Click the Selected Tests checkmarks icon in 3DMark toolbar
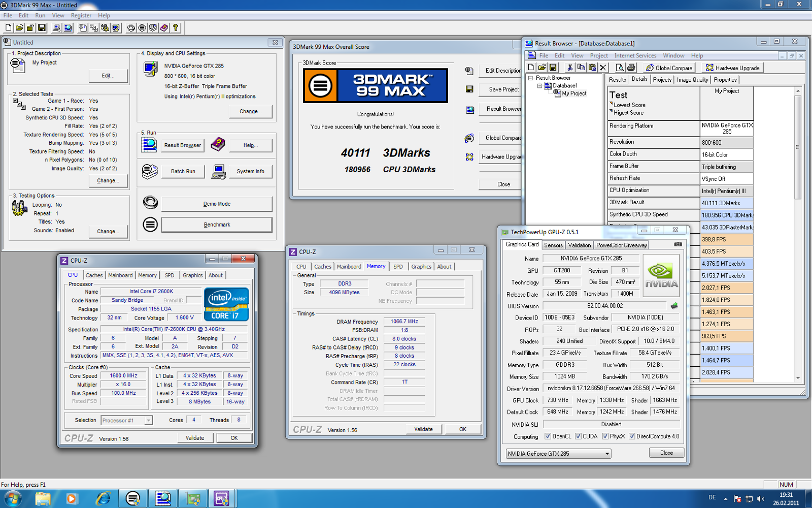 point(94,28)
